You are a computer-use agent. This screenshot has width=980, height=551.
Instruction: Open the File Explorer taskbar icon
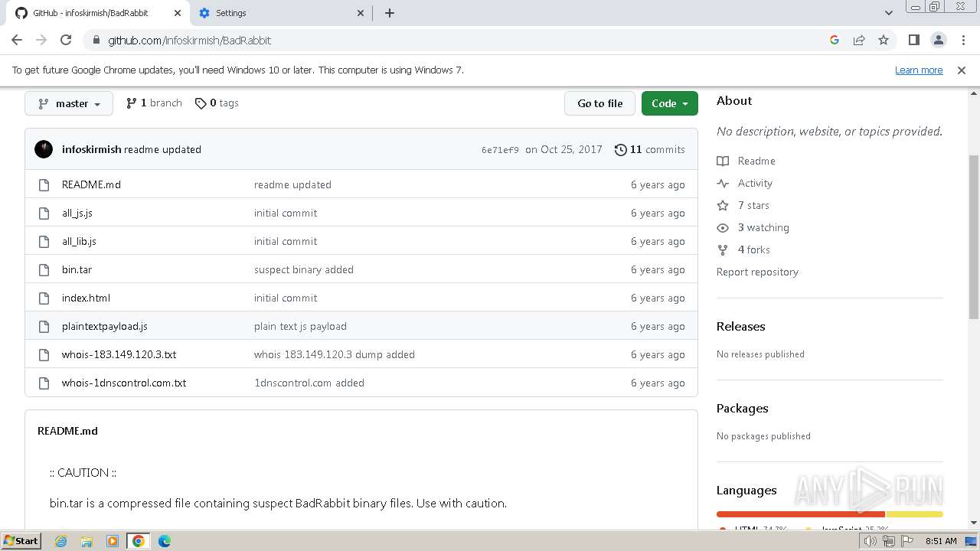(87, 541)
